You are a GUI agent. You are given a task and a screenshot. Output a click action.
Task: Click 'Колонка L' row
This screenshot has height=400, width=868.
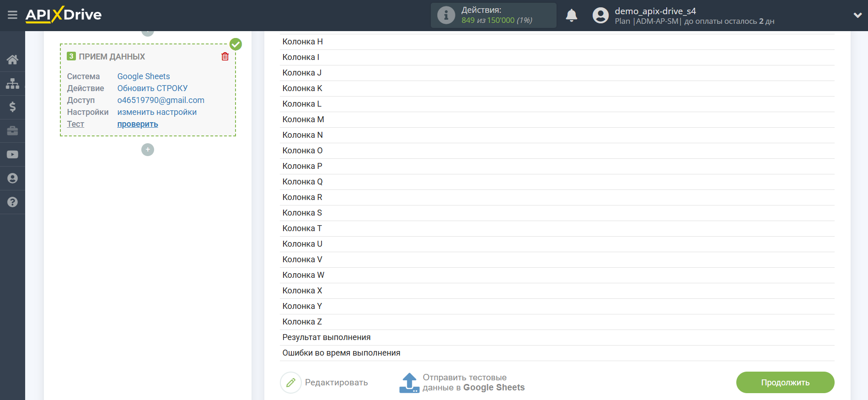click(x=557, y=104)
